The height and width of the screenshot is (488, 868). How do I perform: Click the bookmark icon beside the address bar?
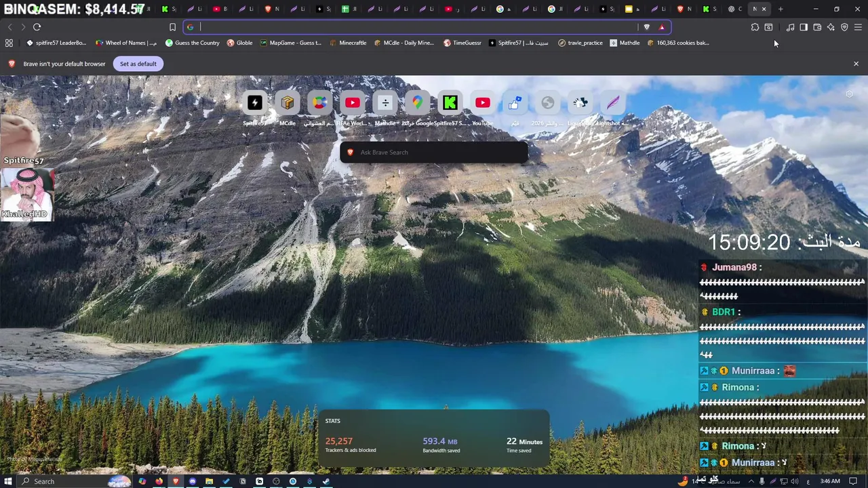pos(172,27)
